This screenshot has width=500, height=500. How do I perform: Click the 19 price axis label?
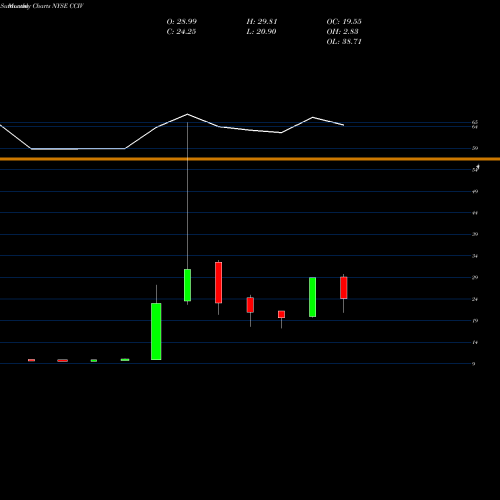pyautogui.click(x=475, y=321)
